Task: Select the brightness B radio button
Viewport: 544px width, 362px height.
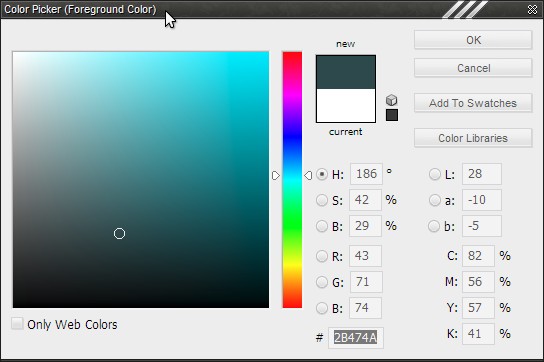Action: [322, 226]
